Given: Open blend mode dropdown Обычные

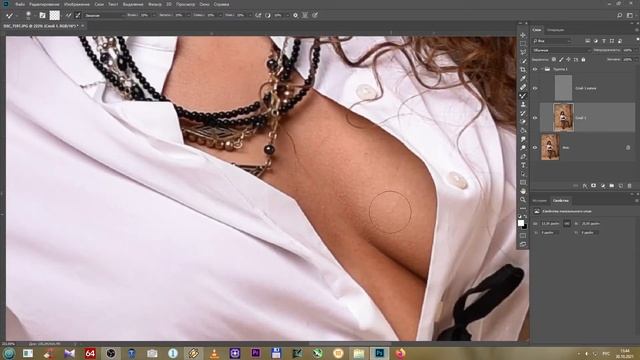Looking at the screenshot, I should (x=561, y=50).
